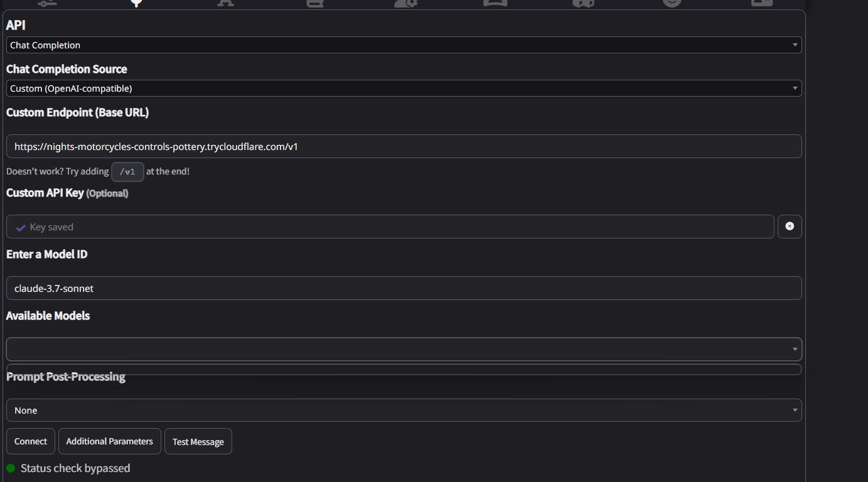The image size is (868, 482).
Task: Clear the saved custom API key
Action: 790,227
